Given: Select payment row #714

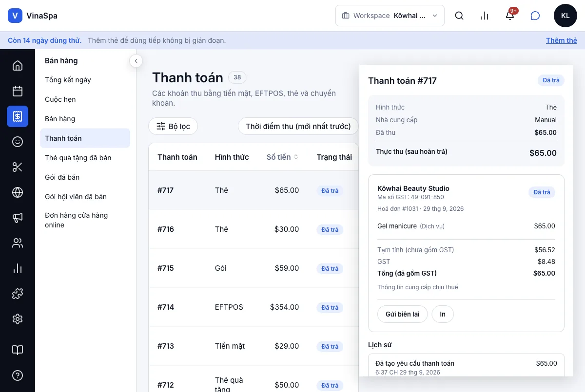Looking at the screenshot, I should [x=253, y=307].
